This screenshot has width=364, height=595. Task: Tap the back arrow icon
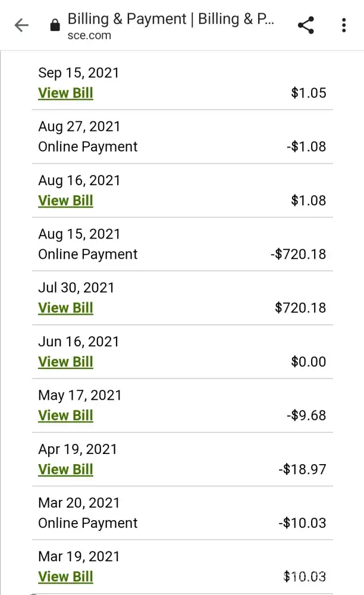[x=21, y=26]
